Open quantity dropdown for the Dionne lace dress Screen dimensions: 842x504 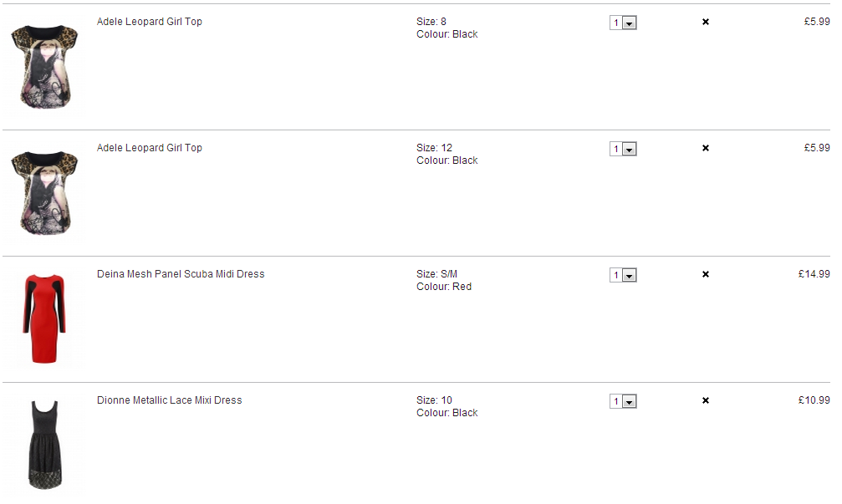[x=623, y=401]
